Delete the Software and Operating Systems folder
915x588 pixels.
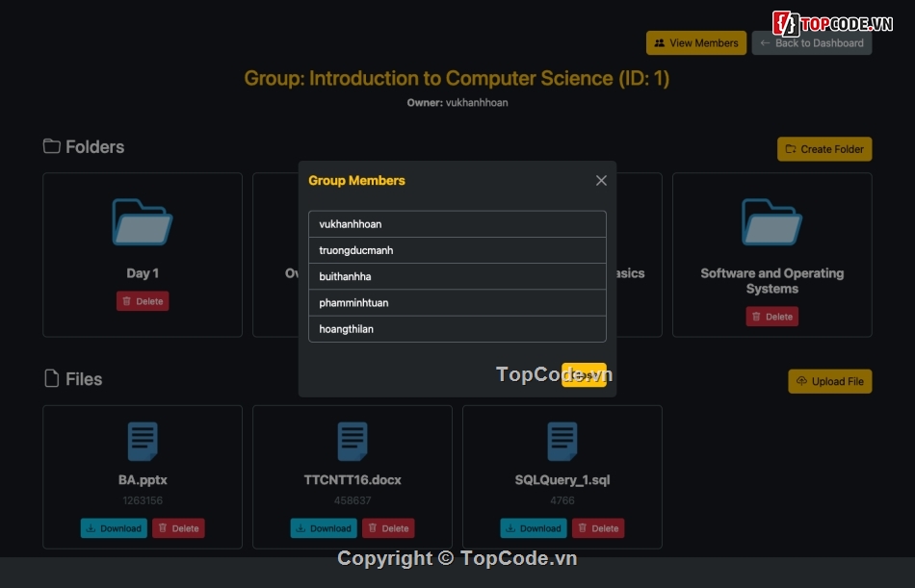[x=771, y=317]
